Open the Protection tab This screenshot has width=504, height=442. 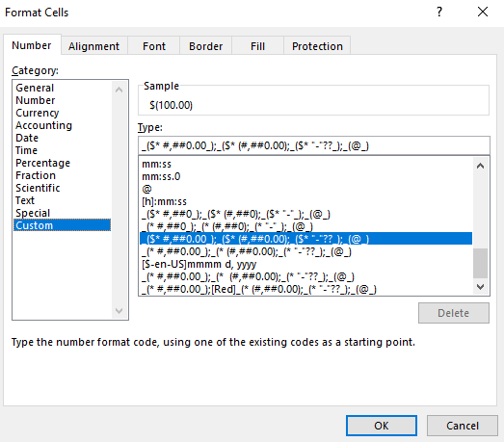coord(317,46)
